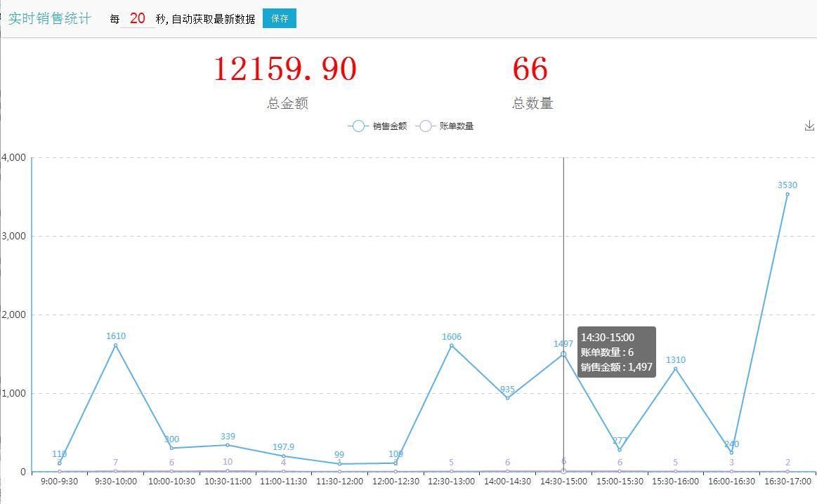Click the 99 data point at 11:30-12:00
Image resolution: width=817 pixels, height=504 pixels.
[339, 464]
